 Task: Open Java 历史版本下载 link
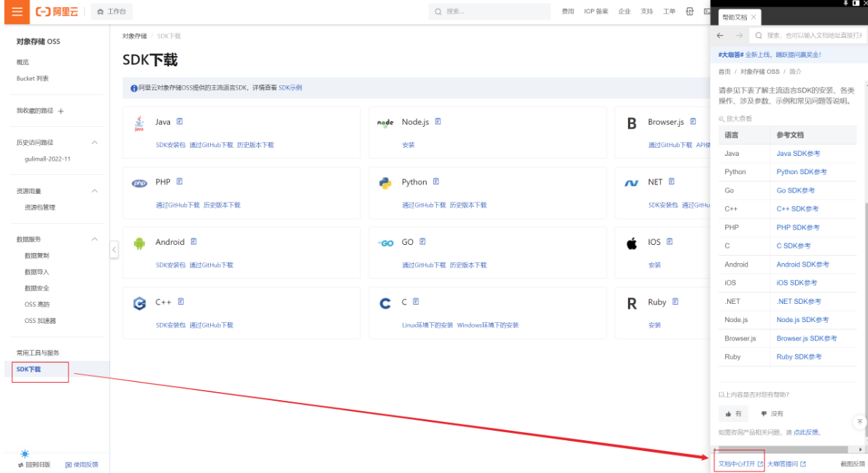pos(255,145)
